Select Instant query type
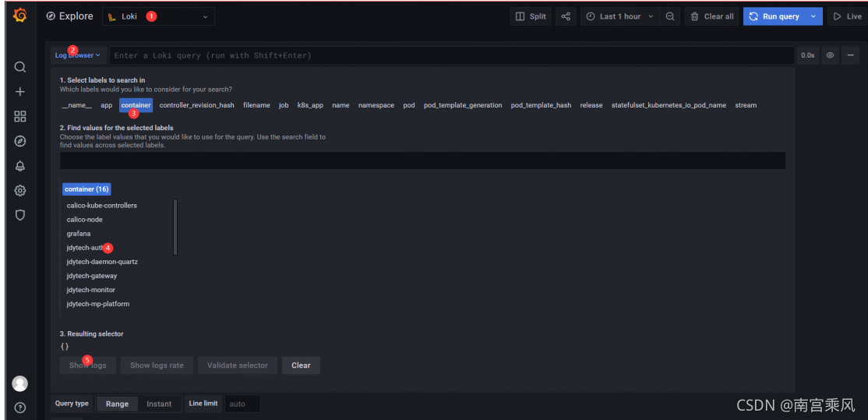Image resolution: width=868 pixels, height=420 pixels. [159, 404]
